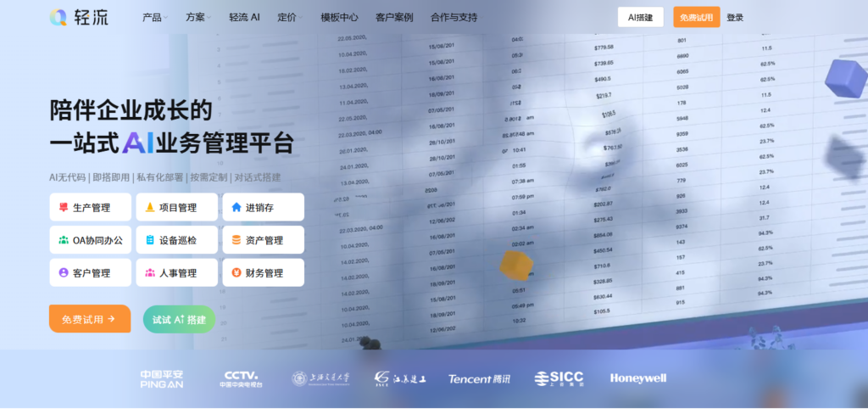Click the Tencent 腾讯 logo

[480, 379]
